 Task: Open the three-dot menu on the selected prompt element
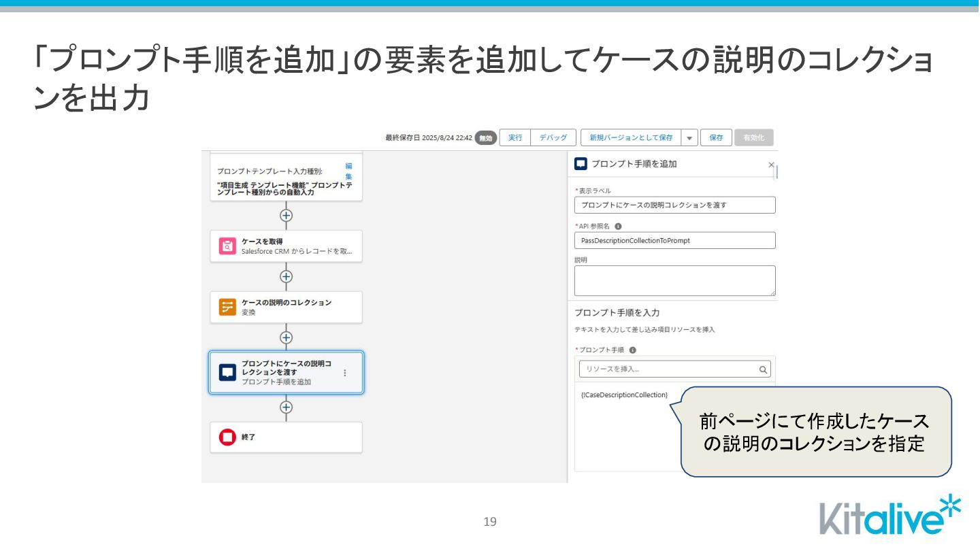pyautogui.click(x=345, y=373)
